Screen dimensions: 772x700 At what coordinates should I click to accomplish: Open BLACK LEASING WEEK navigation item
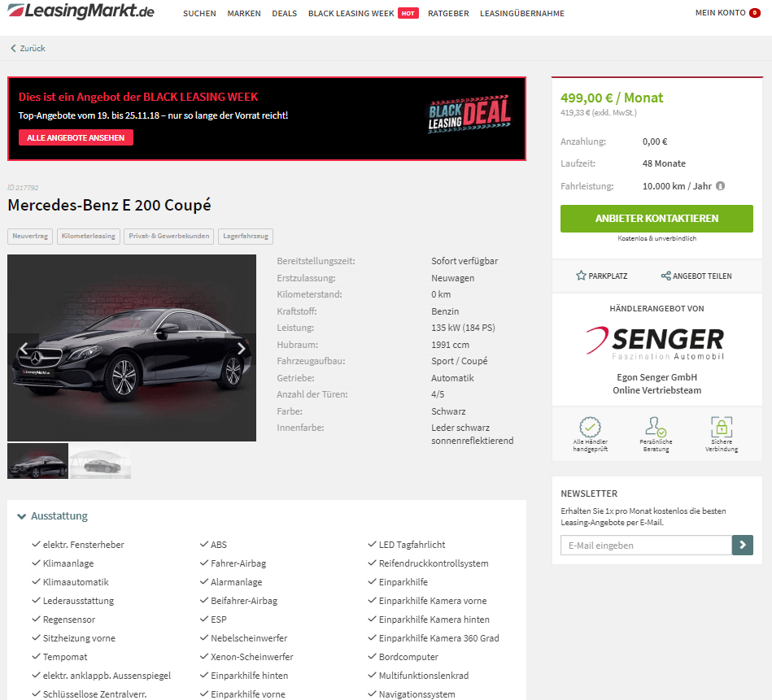coord(351,13)
